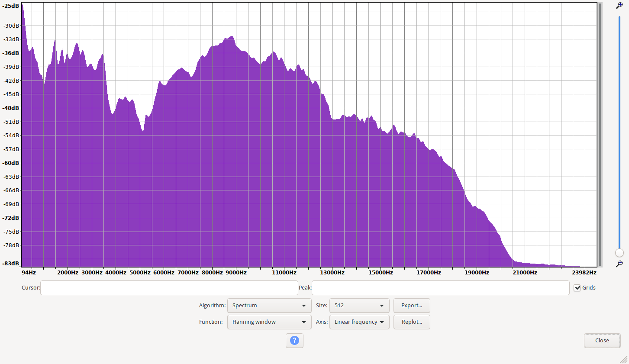Click the -83dB axis label
The height and width of the screenshot is (364, 629).
coord(11,264)
